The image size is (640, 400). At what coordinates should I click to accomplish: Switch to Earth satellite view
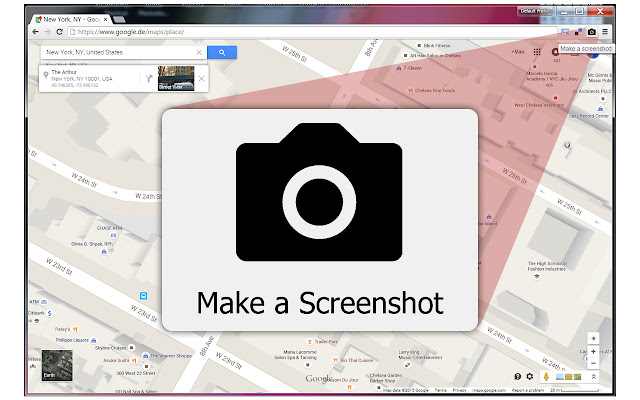[x=56, y=365]
